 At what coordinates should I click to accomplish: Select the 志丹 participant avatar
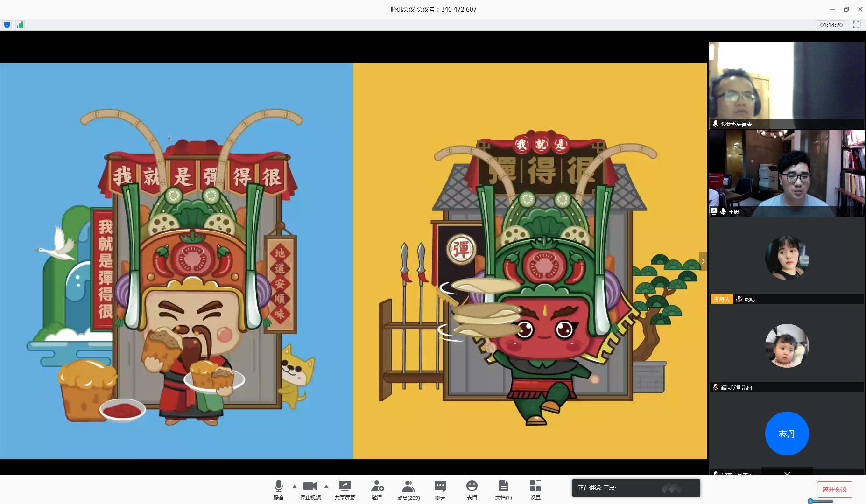(x=787, y=434)
